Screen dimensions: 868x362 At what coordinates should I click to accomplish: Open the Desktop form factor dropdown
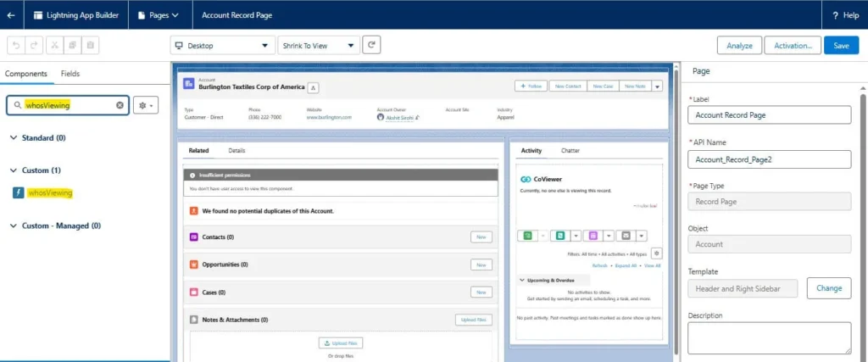click(222, 46)
